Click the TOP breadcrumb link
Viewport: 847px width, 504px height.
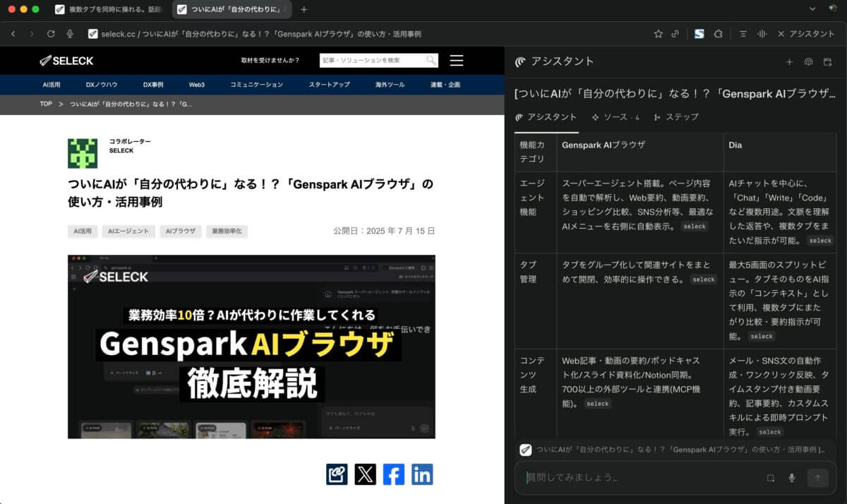[46, 104]
